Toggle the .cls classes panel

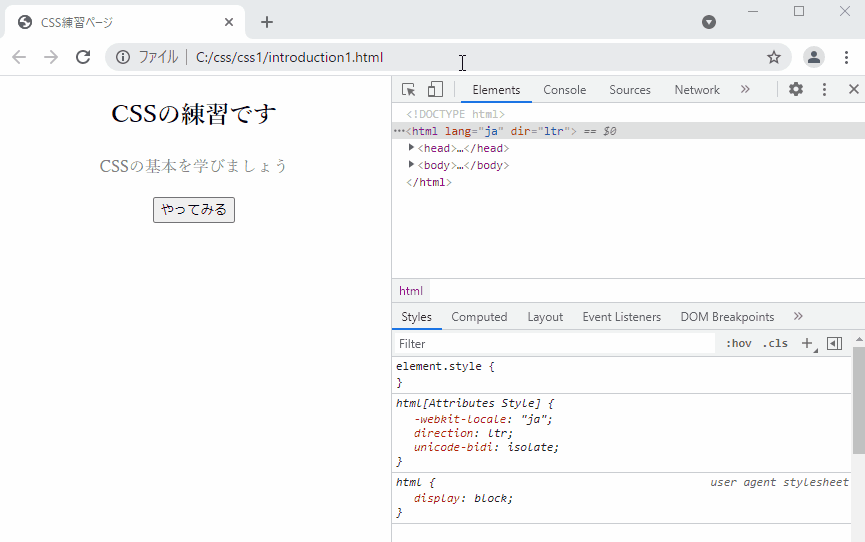pos(775,343)
